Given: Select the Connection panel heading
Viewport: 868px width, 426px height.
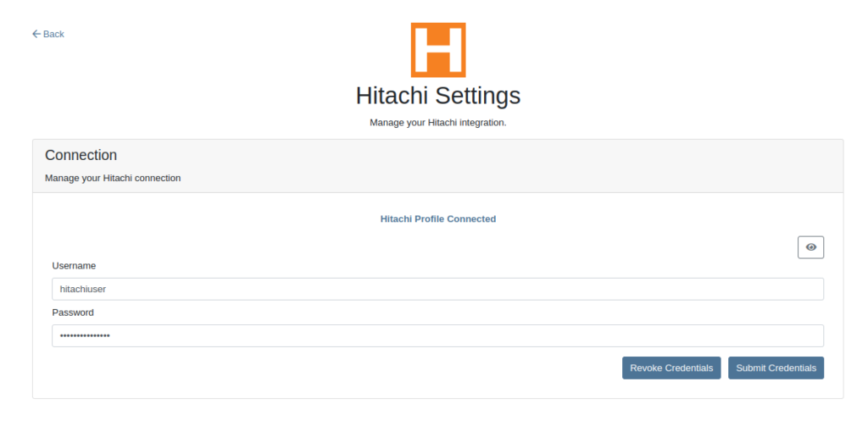Looking at the screenshot, I should (81, 155).
